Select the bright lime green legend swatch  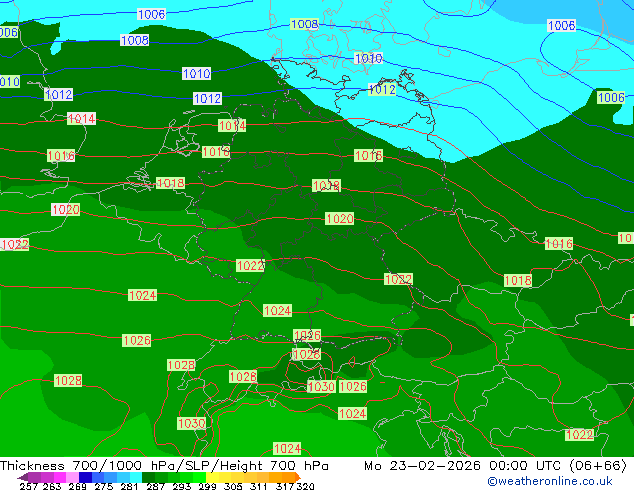[199, 477]
